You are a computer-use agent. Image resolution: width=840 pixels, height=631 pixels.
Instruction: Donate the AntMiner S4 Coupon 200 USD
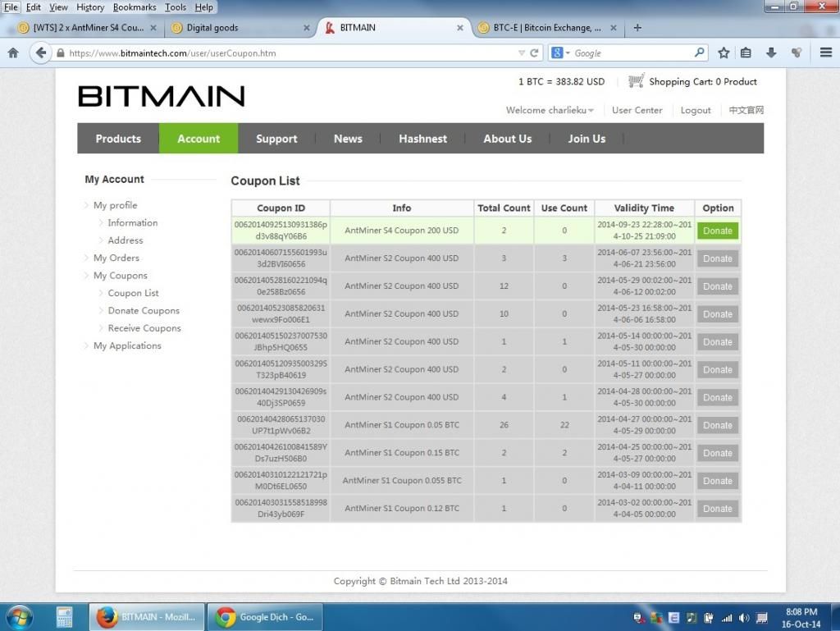coord(717,231)
